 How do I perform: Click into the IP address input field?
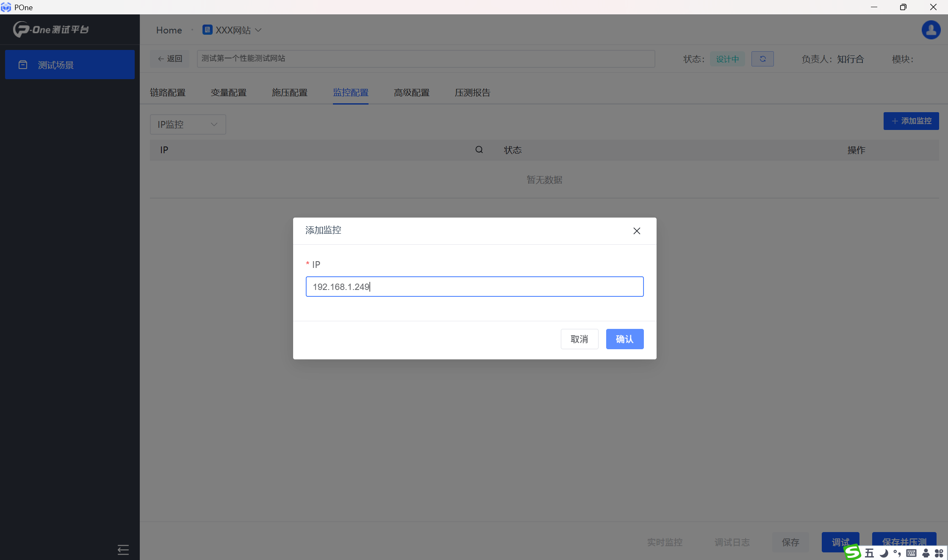coord(474,287)
